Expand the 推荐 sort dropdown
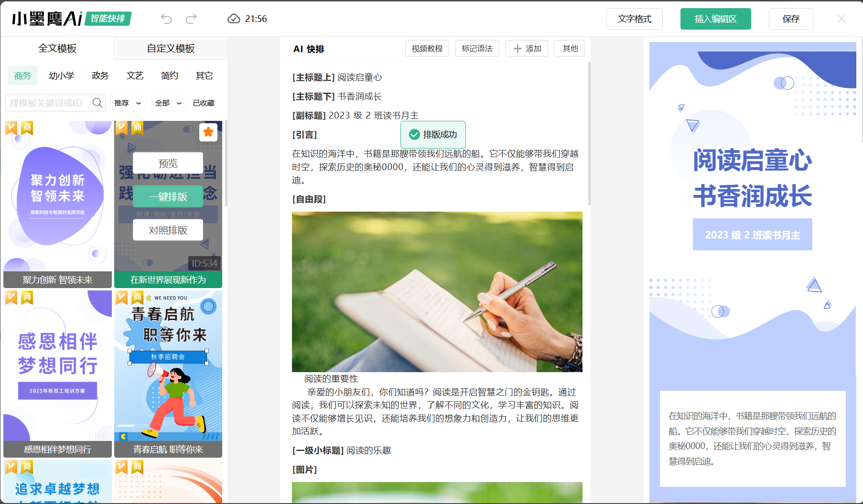863x504 pixels. coord(128,103)
